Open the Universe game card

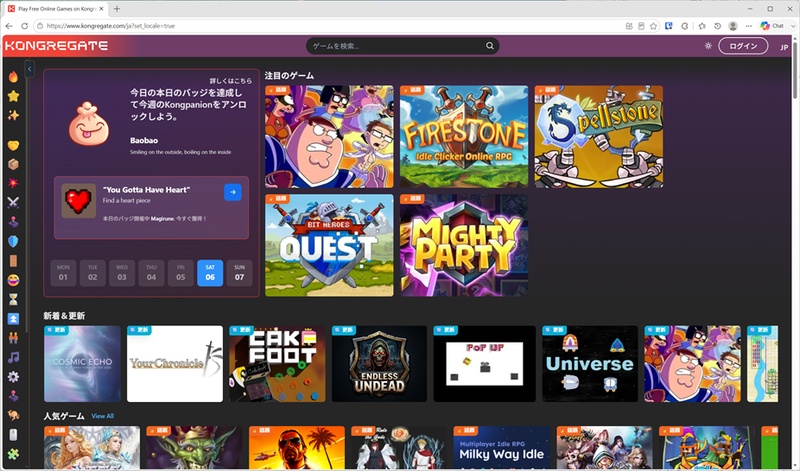(x=590, y=364)
